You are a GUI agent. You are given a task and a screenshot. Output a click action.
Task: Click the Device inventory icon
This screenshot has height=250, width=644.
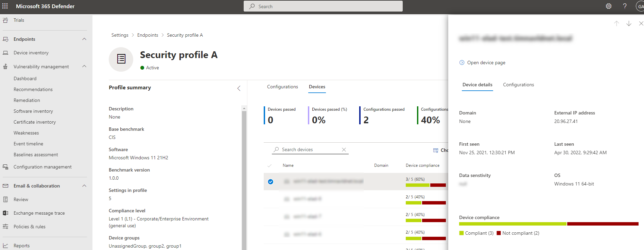pos(5,53)
